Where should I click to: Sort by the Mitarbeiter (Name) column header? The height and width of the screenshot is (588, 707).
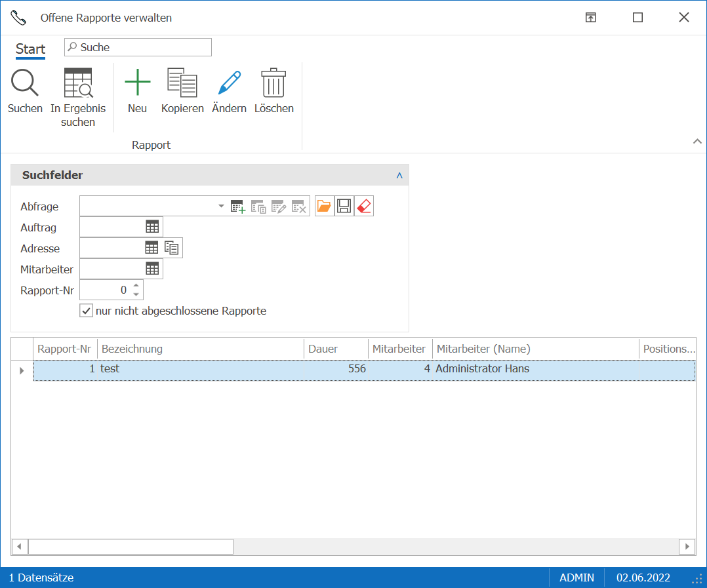coord(536,349)
